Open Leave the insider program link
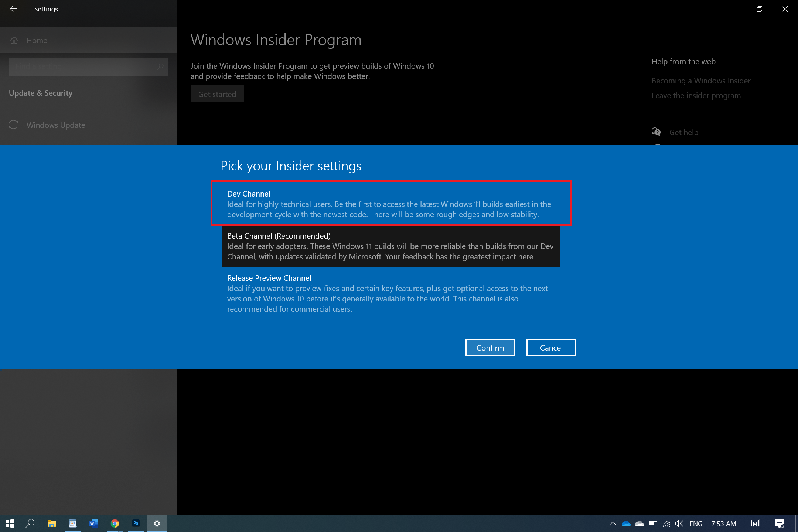This screenshot has width=798, height=532. tap(696, 95)
